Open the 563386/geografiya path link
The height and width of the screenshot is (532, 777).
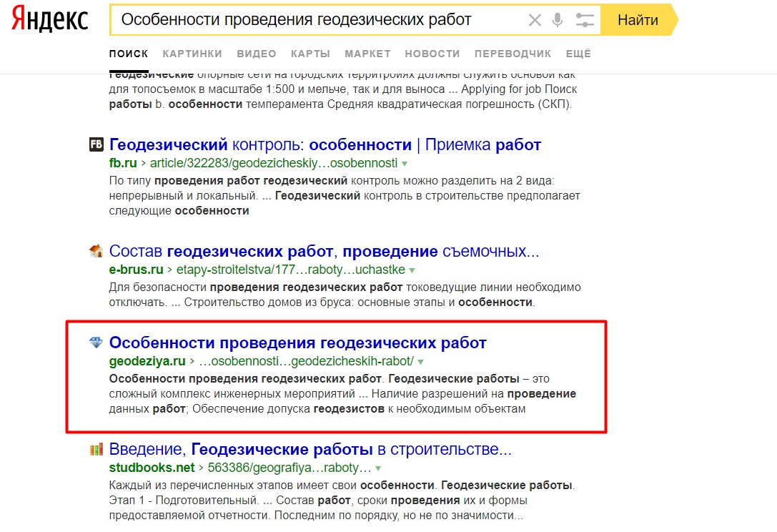289,468
